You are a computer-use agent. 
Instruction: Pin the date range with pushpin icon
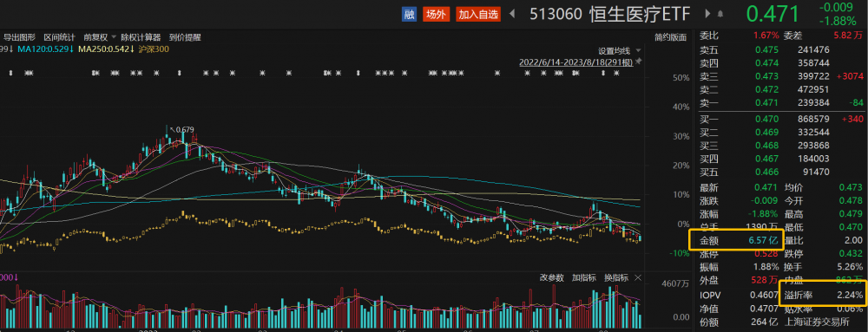click(639, 62)
